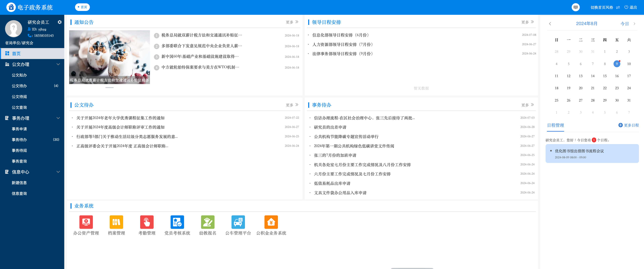
Task: Open the 档案管理 archive icon
Action: point(116,222)
